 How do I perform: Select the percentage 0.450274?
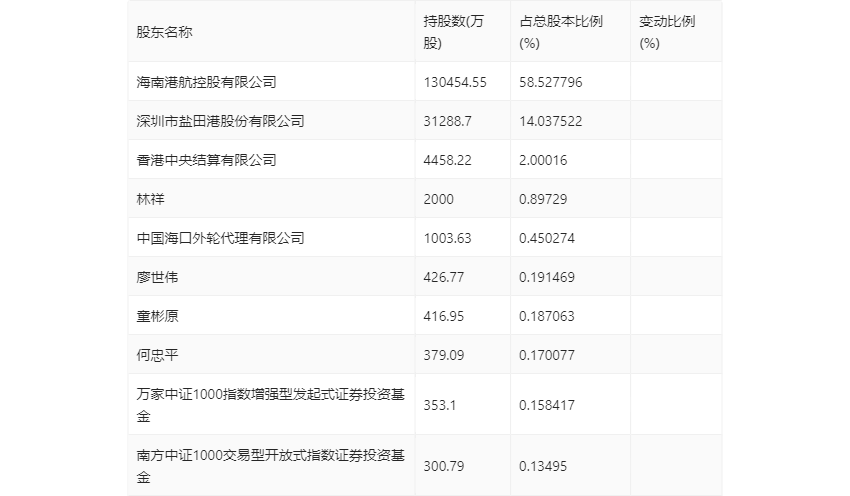(x=546, y=239)
